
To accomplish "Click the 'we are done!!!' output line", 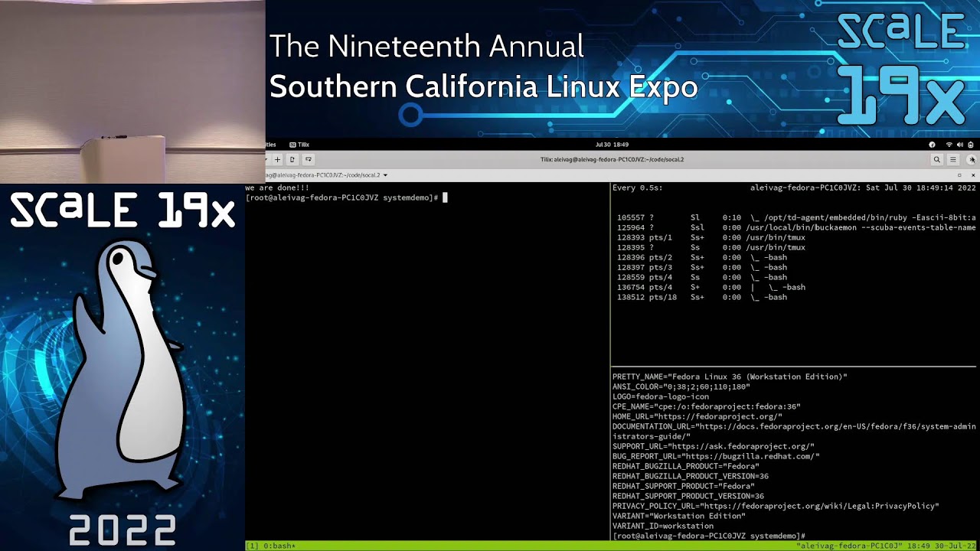I will 277,187.
